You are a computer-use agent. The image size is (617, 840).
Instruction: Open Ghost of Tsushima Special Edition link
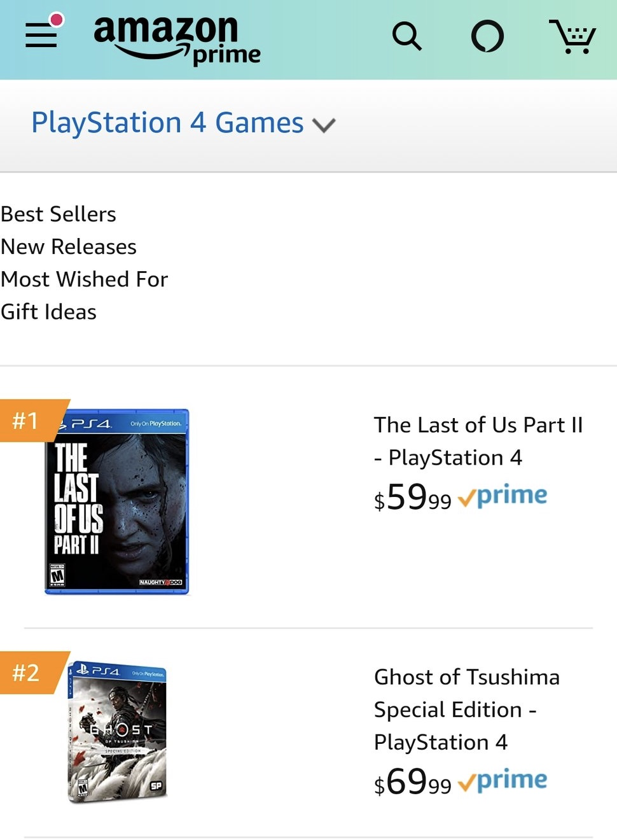pyautogui.click(x=466, y=709)
